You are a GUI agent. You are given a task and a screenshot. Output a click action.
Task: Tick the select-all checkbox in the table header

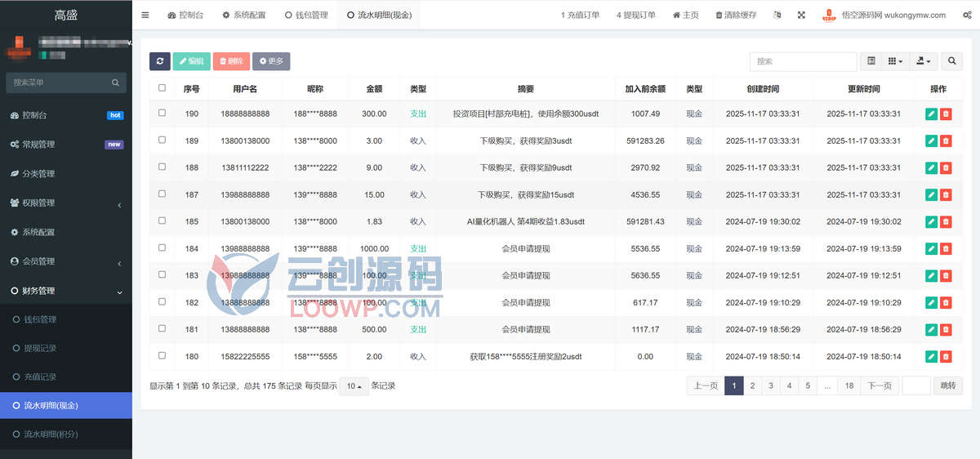[x=162, y=88]
